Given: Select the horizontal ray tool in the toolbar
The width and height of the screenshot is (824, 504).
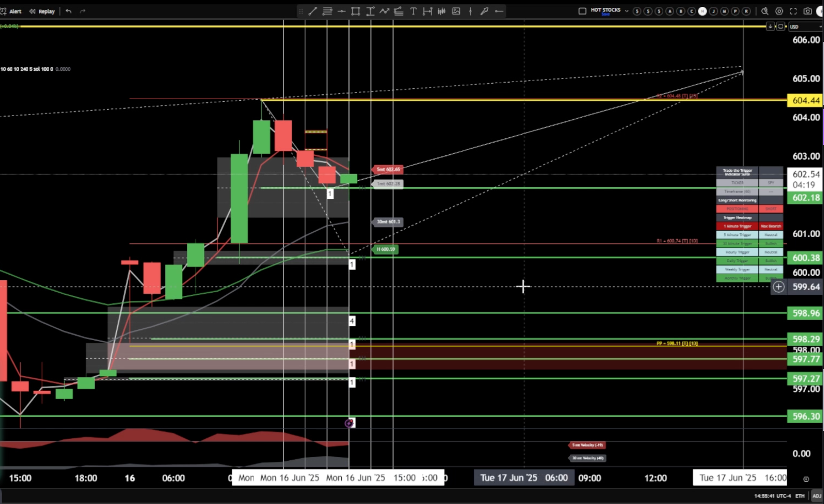Looking at the screenshot, I should click(499, 11).
